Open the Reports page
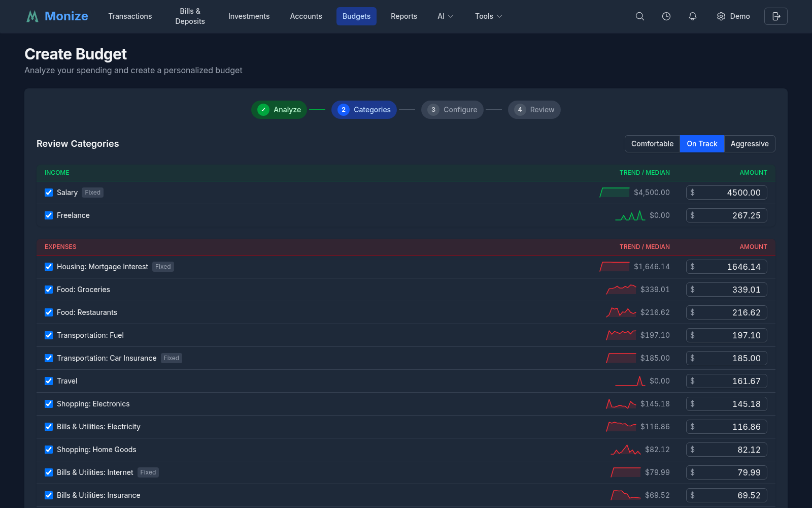This screenshot has height=508, width=812. coord(404,16)
